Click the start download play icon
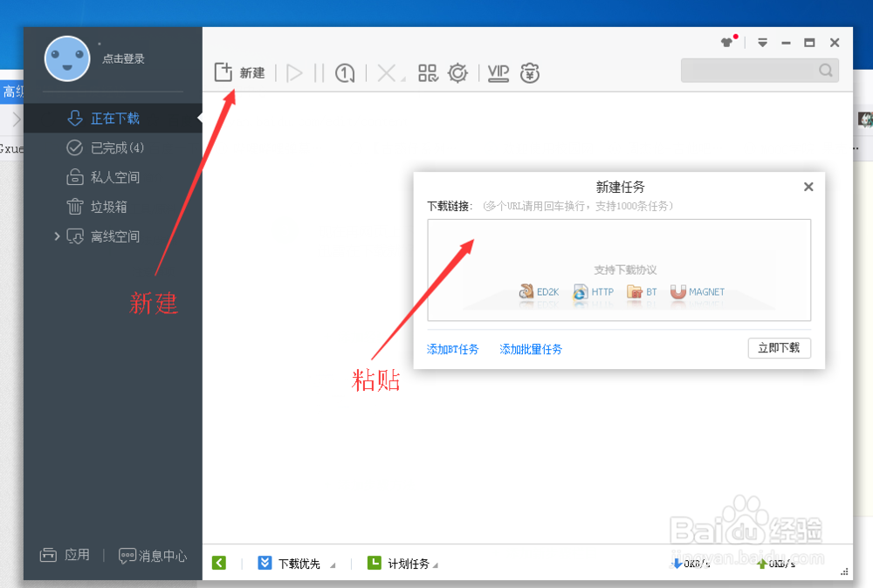This screenshot has width=873, height=588. 294,72
